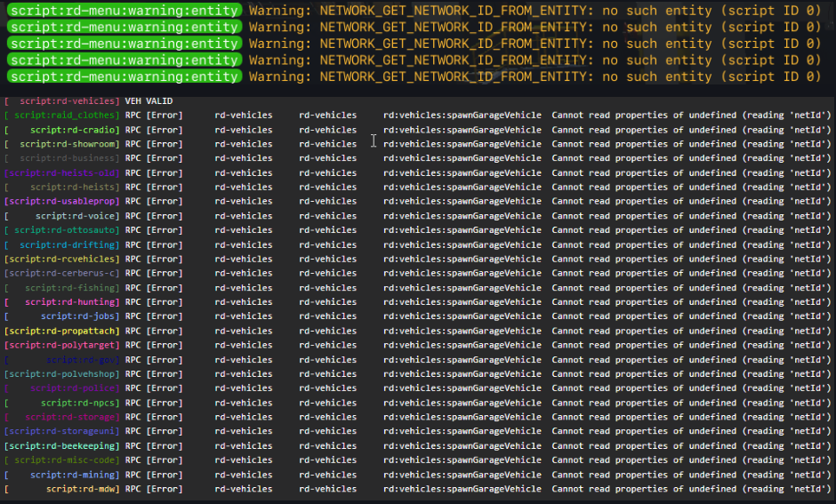Click the 'Cannot read properties' message in rd-voice row

pos(691,216)
